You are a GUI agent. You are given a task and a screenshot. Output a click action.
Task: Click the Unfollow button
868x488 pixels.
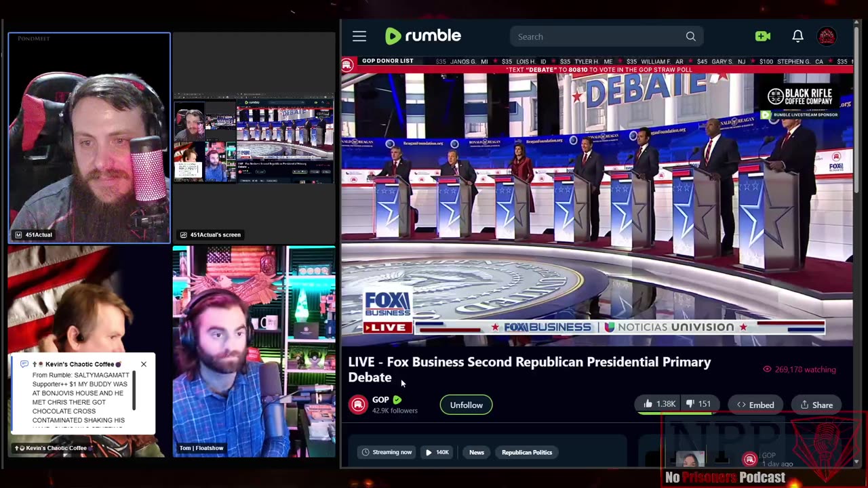(467, 405)
